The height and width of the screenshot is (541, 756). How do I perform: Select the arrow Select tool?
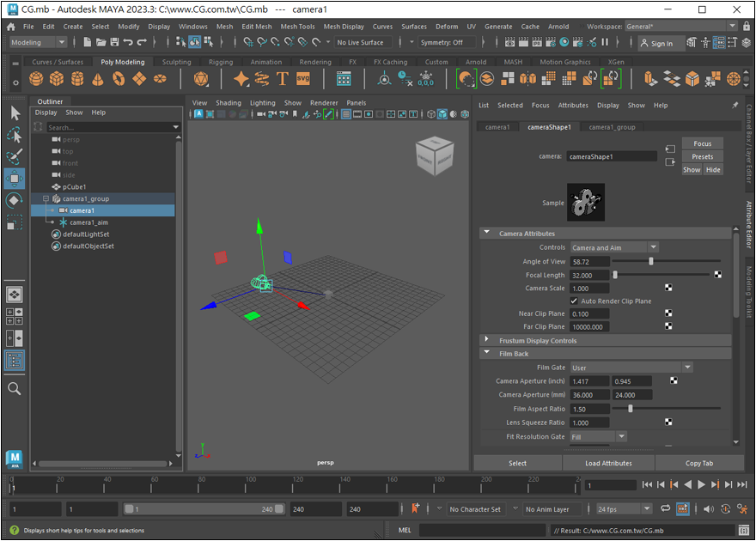pyautogui.click(x=15, y=113)
